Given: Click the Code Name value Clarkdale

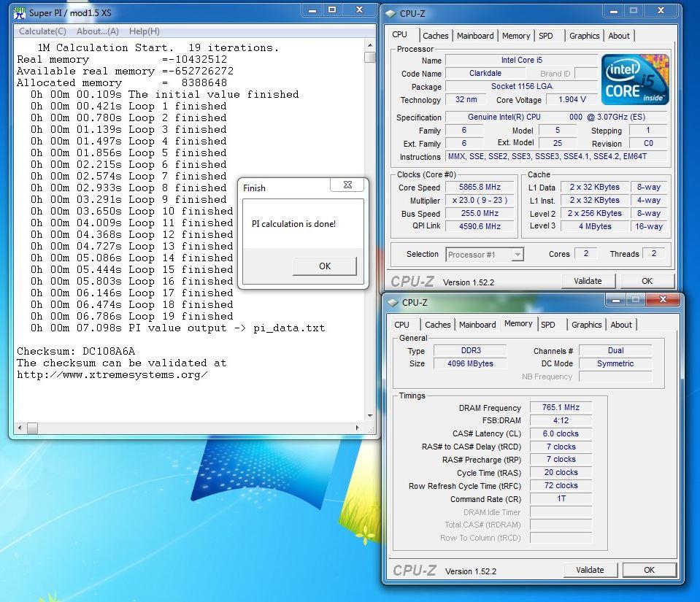Looking at the screenshot, I should [x=485, y=73].
